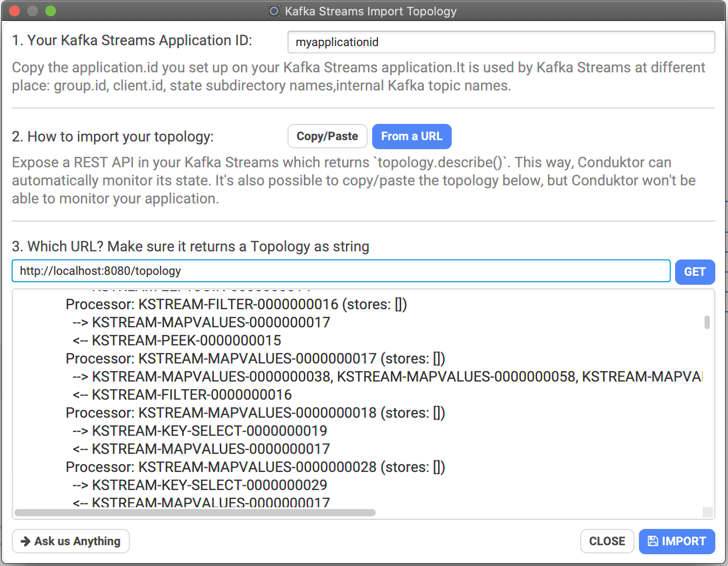Click the CLOSE button
The image size is (728, 566).
pos(607,541)
